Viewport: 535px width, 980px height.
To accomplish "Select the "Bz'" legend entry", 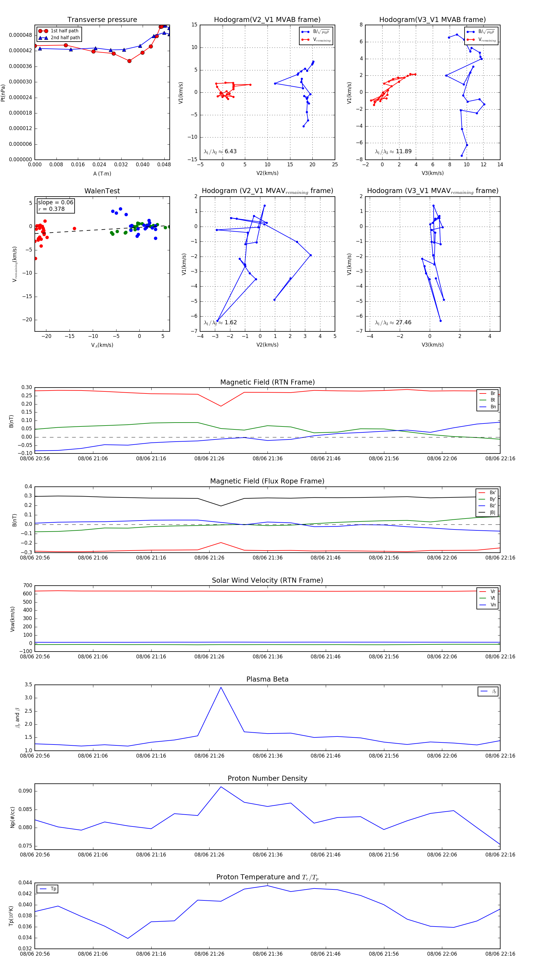I will click(487, 506).
